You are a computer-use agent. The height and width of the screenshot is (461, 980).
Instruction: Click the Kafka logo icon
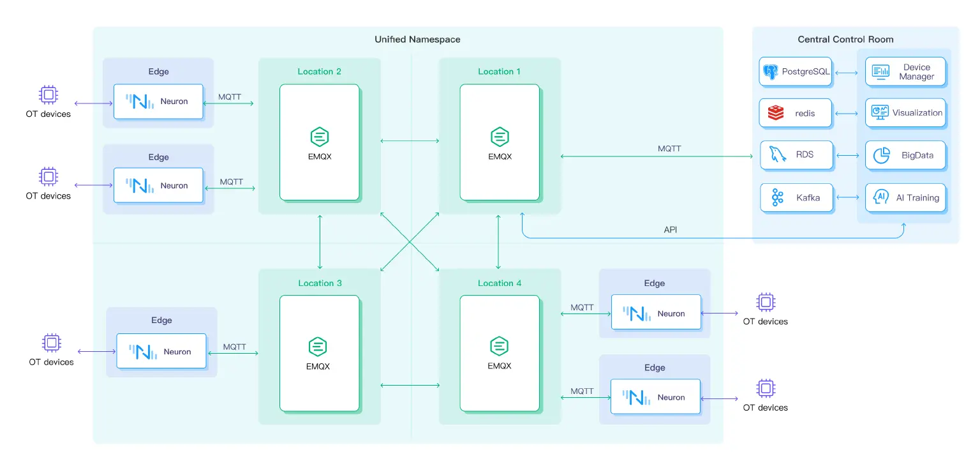(777, 198)
